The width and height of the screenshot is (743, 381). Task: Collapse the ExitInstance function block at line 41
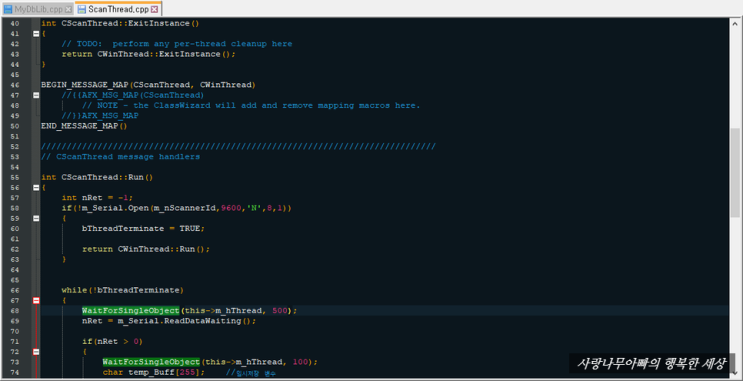click(x=36, y=34)
